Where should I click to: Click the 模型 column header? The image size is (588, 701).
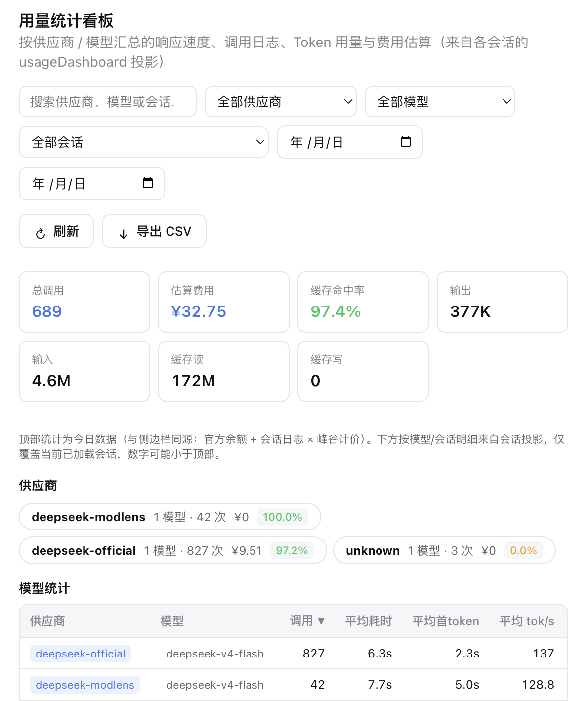[172, 621]
